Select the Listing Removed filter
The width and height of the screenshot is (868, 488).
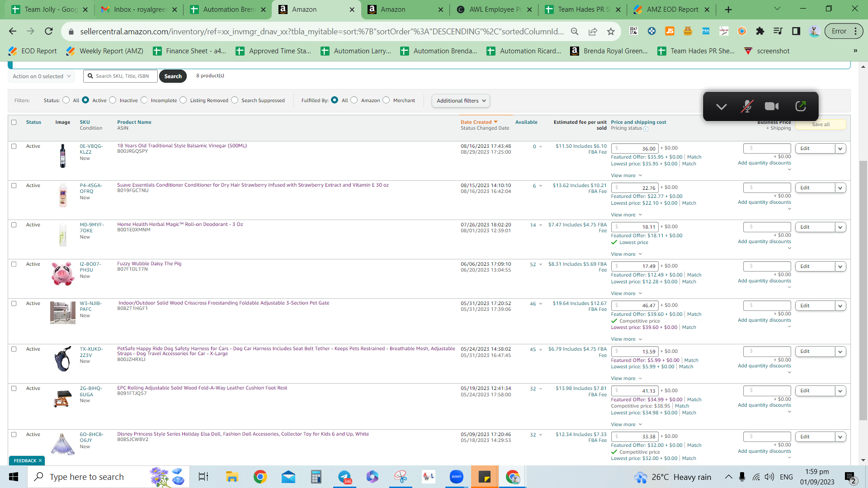click(x=183, y=100)
